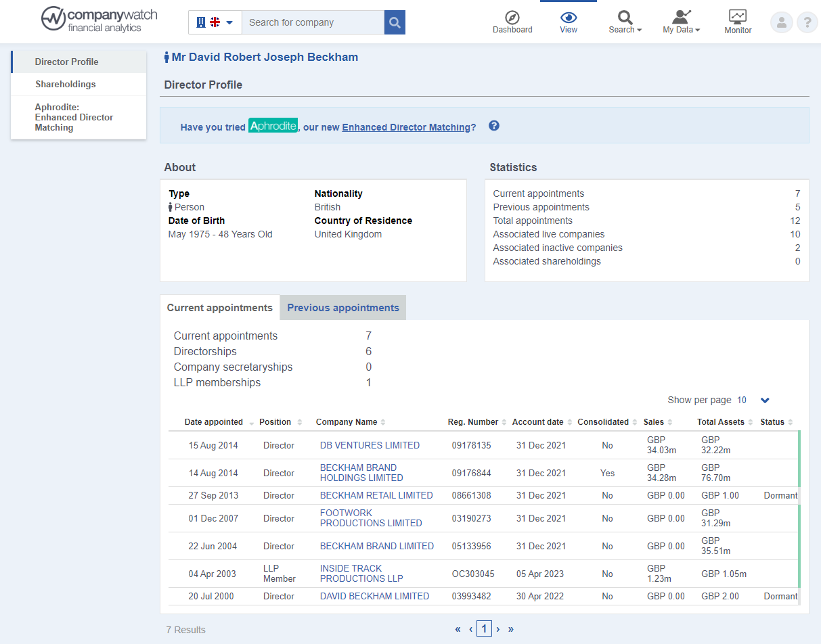821x644 pixels.
Task: Open the Search dropdown caret
Action: tap(639, 29)
